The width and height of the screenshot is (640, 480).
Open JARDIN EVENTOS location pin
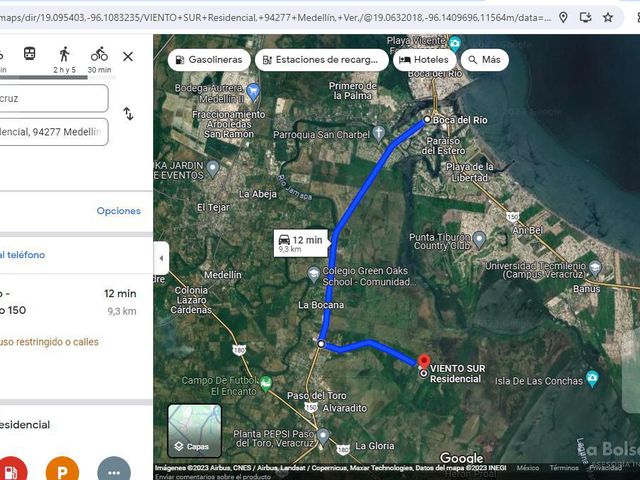pos(213,168)
